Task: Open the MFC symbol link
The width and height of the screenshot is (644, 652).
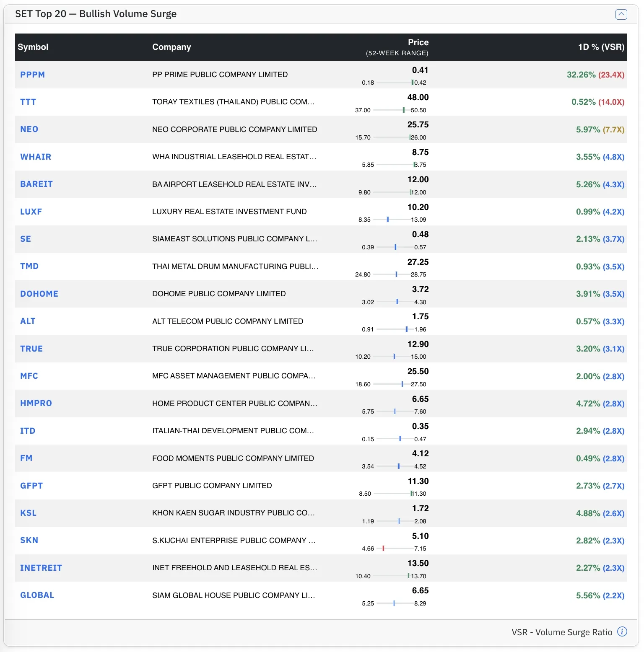Action: [x=29, y=376]
